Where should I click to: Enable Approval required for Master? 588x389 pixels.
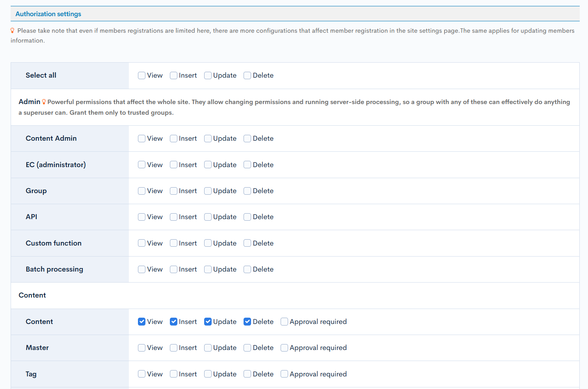[284, 348]
